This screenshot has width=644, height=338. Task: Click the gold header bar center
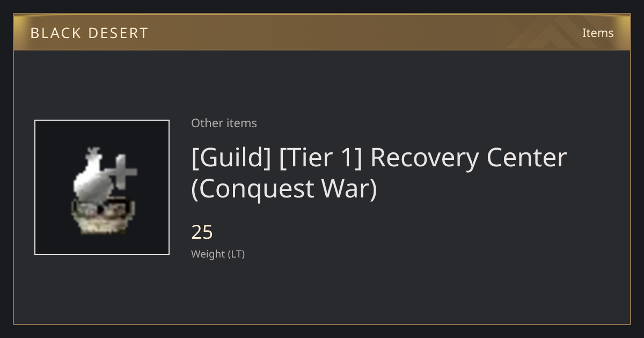(x=322, y=33)
